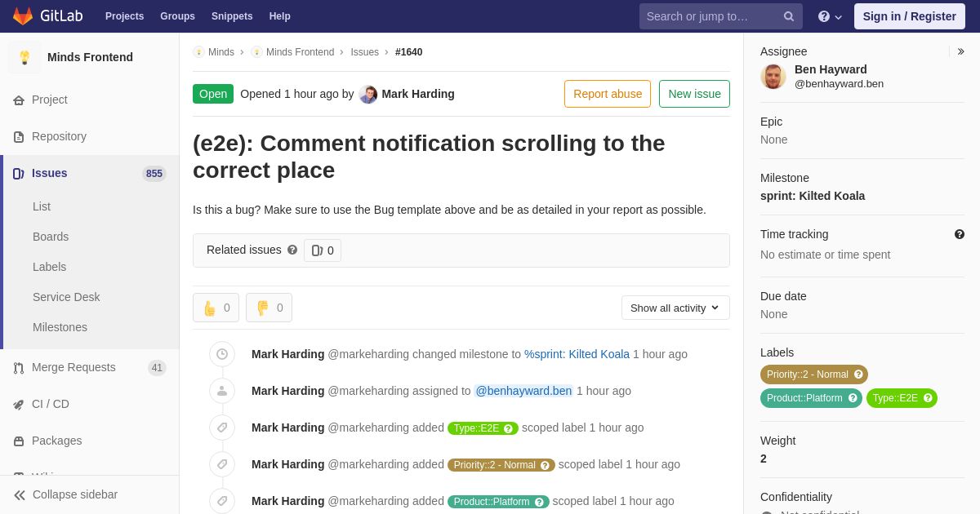Screen dimensions: 980x514
Task: Collapse the right sidebar with double chevron
Action: pos(960,51)
